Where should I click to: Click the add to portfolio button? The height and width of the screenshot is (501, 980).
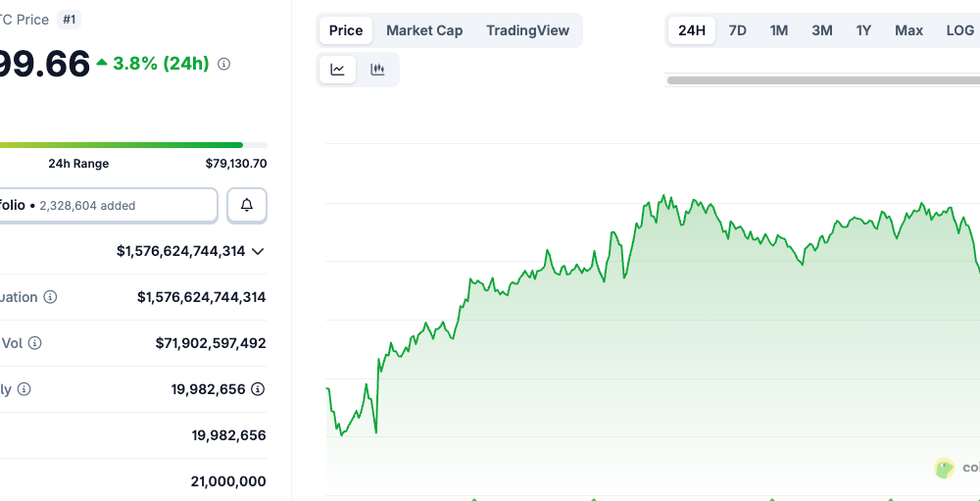109,205
